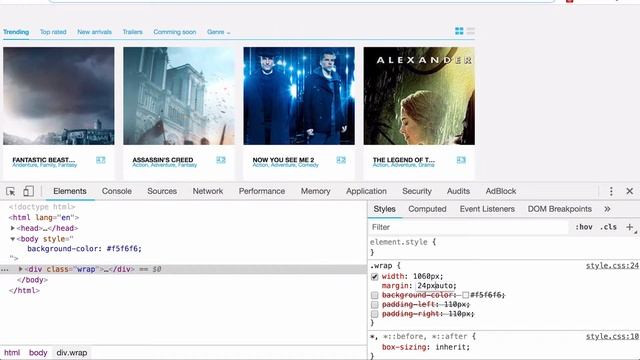Select the DOM Breakpoints sidebar tab

(560, 209)
